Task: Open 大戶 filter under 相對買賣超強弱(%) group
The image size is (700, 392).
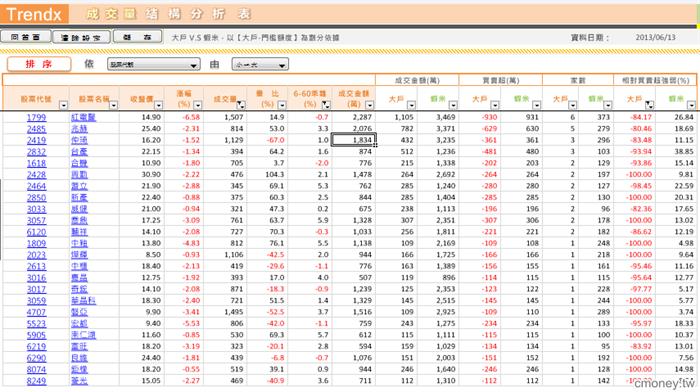Action: click(x=650, y=105)
